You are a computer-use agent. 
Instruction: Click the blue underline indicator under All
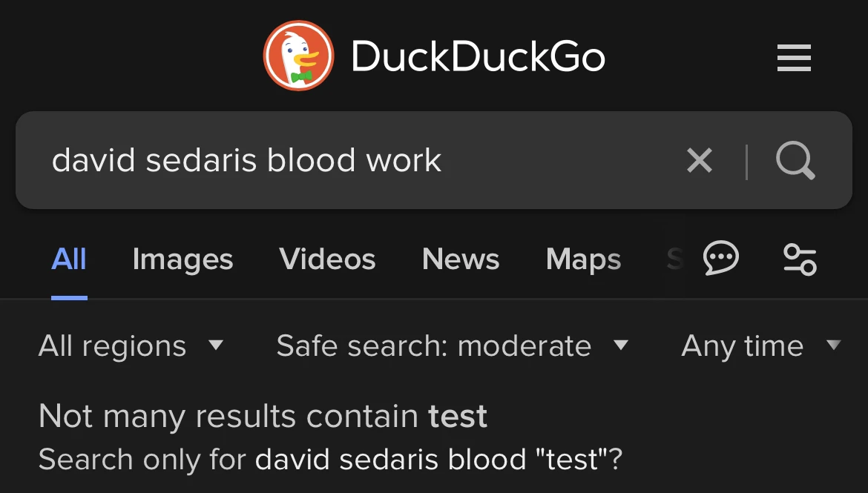(68, 297)
